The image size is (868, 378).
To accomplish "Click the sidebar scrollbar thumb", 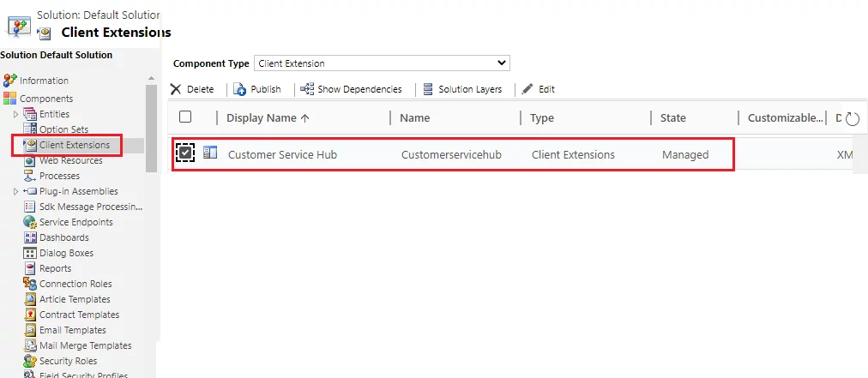I will pos(151,129).
